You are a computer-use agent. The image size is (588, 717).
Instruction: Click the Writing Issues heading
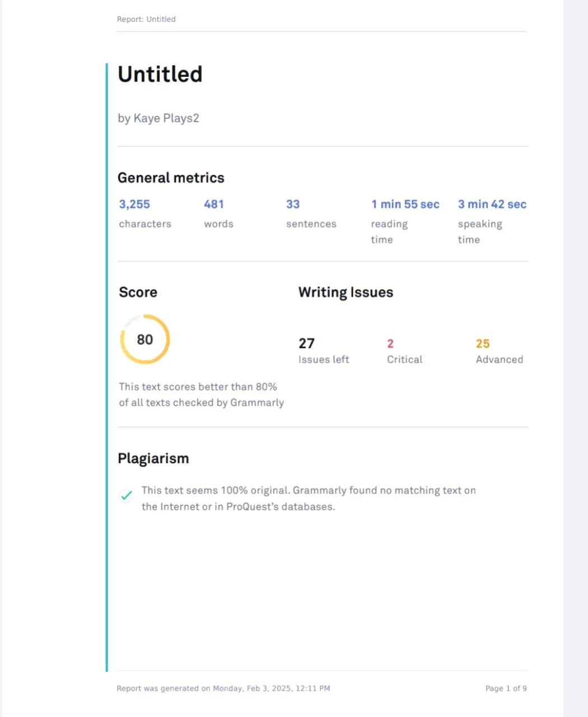click(346, 292)
